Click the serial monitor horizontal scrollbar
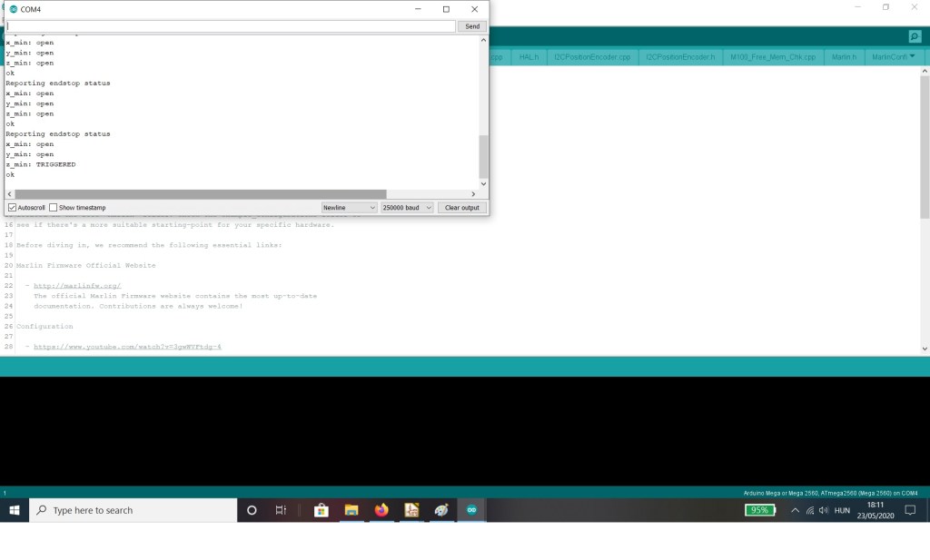Screen dimensions: 930x560 [200, 194]
